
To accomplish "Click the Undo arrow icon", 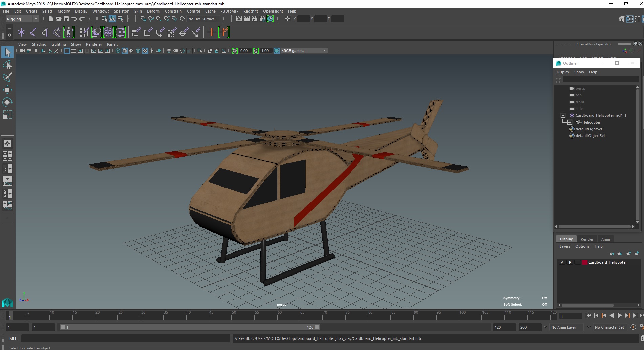I will coord(74,19).
